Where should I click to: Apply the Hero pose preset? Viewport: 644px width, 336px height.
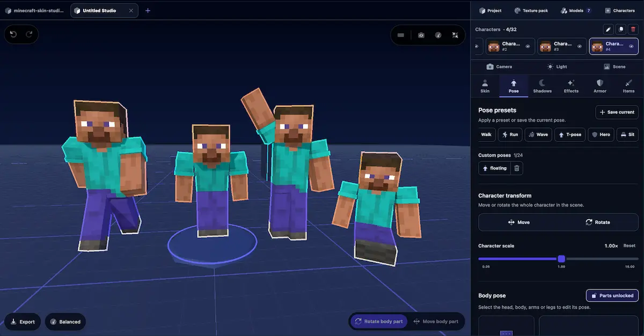[601, 135]
